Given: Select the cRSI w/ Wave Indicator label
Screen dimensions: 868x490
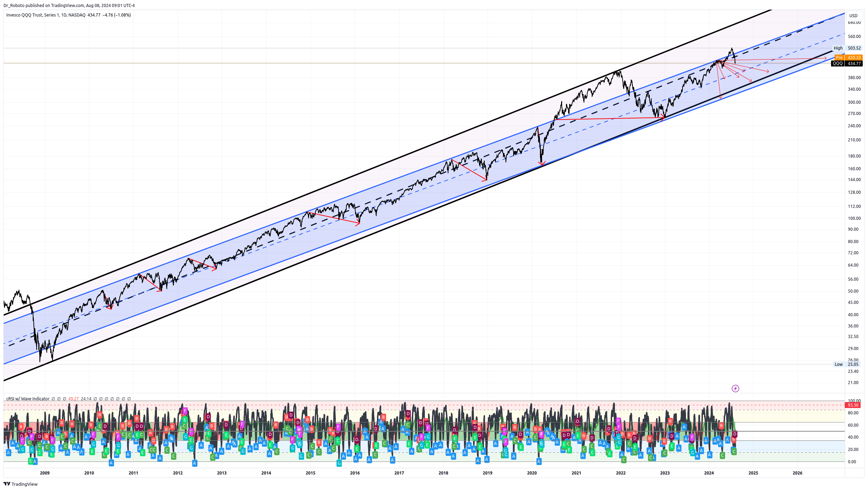Looking at the screenshot, I should [28, 399].
